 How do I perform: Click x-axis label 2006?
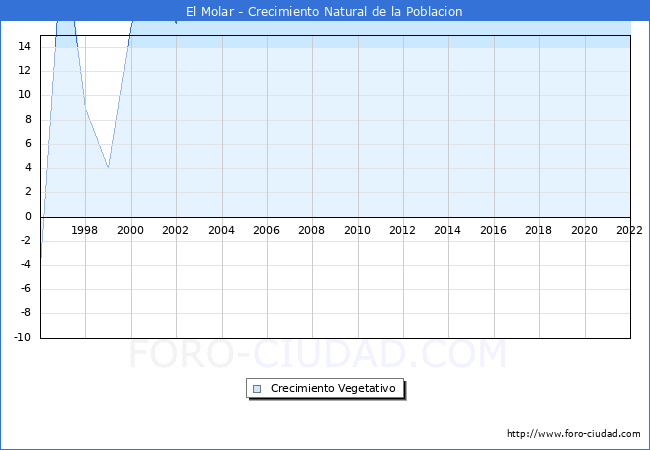click(x=267, y=230)
